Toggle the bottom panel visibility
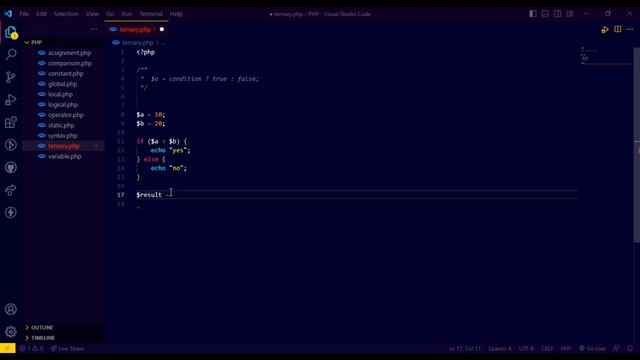This screenshot has width=640, height=360. [x=545, y=13]
